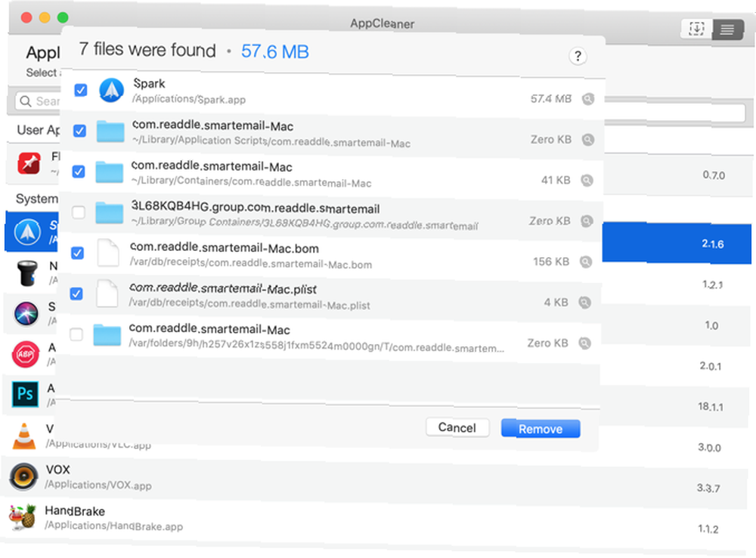Click the Remove button

(x=541, y=429)
